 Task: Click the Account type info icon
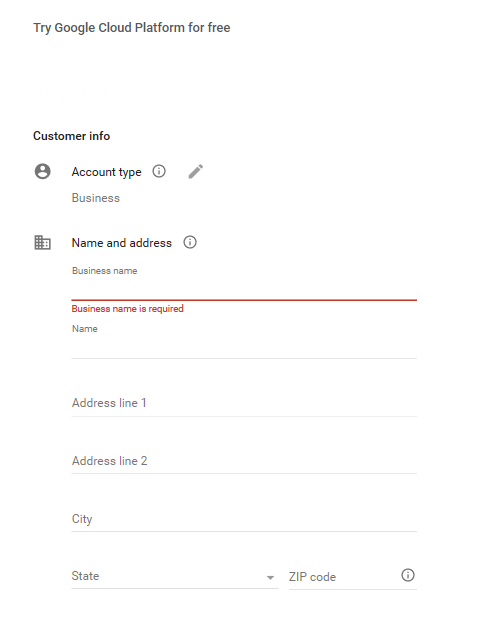tap(159, 172)
